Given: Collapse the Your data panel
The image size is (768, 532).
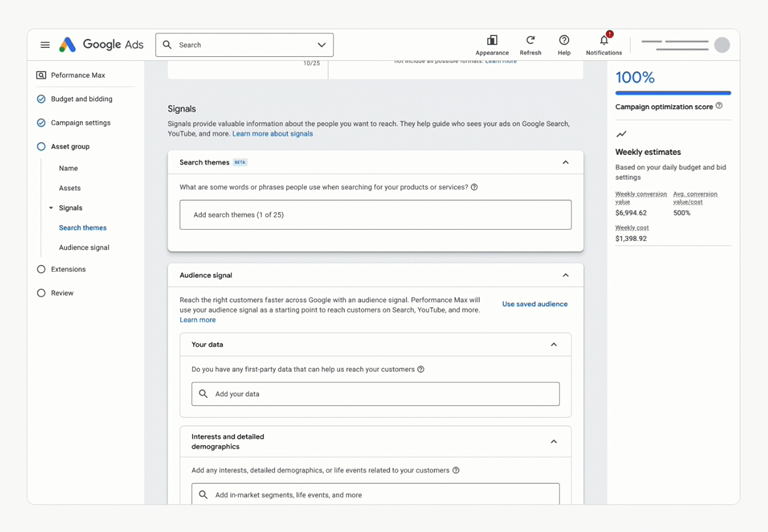Looking at the screenshot, I should point(553,345).
